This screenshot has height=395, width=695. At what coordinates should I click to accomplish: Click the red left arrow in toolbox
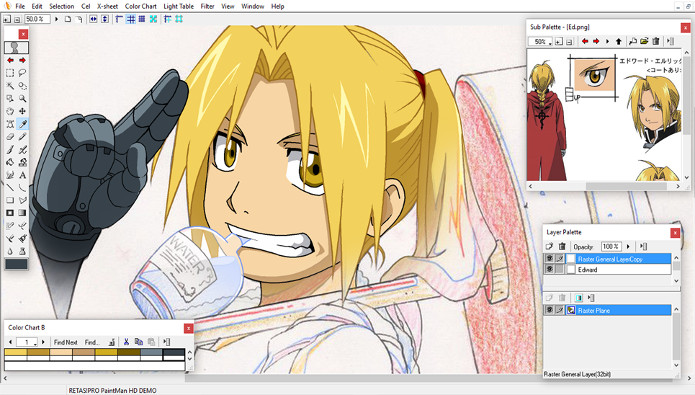10,60
